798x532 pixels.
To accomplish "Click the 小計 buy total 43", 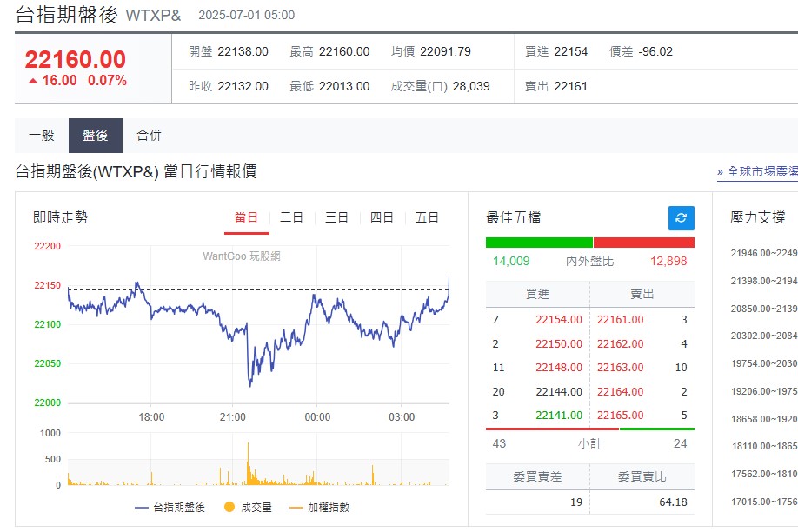I will 499,444.
